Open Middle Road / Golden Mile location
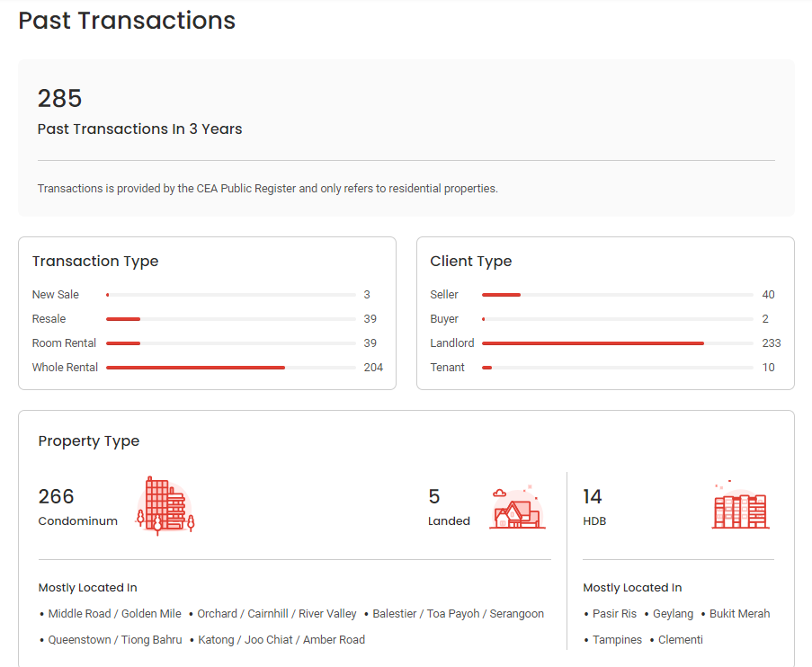Screen dimensions: 812x667 [x=114, y=614]
